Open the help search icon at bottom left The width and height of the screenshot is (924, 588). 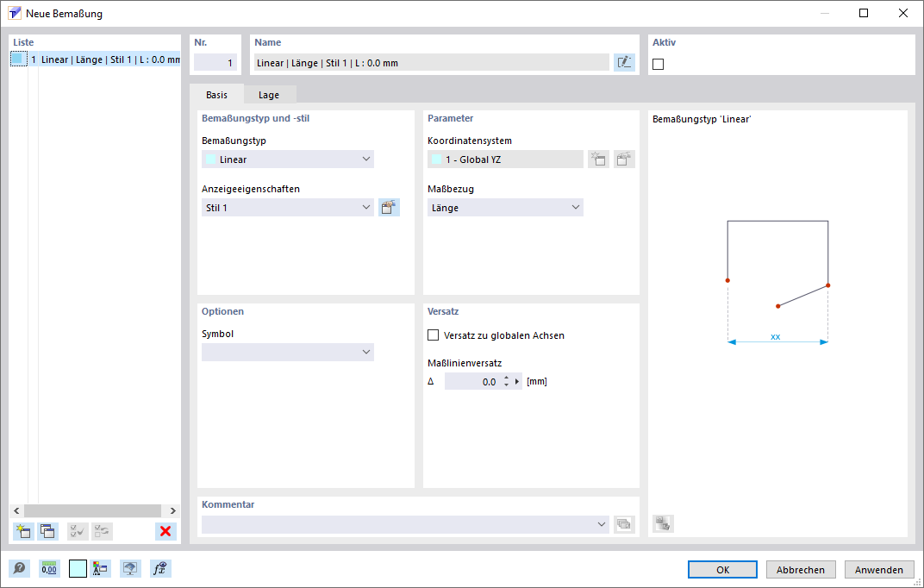click(18, 569)
